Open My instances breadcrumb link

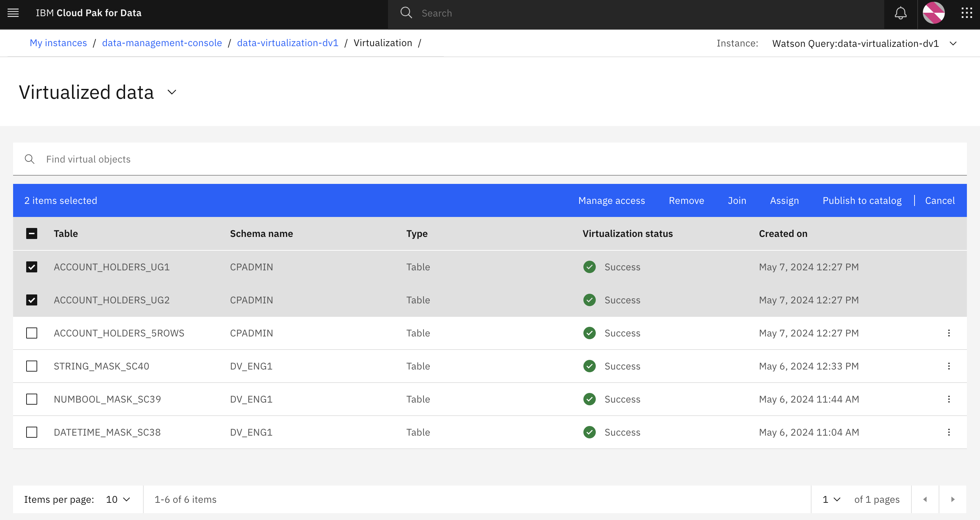coord(58,43)
